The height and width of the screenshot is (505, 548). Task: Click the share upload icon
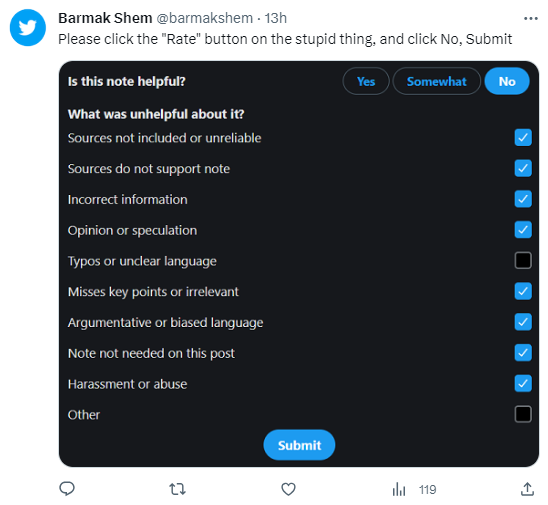[527, 489]
